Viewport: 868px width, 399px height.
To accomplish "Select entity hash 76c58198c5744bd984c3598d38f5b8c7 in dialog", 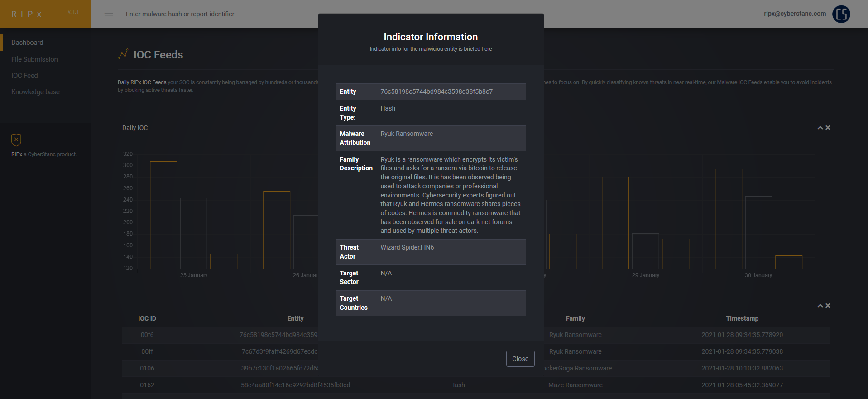I will [436, 91].
